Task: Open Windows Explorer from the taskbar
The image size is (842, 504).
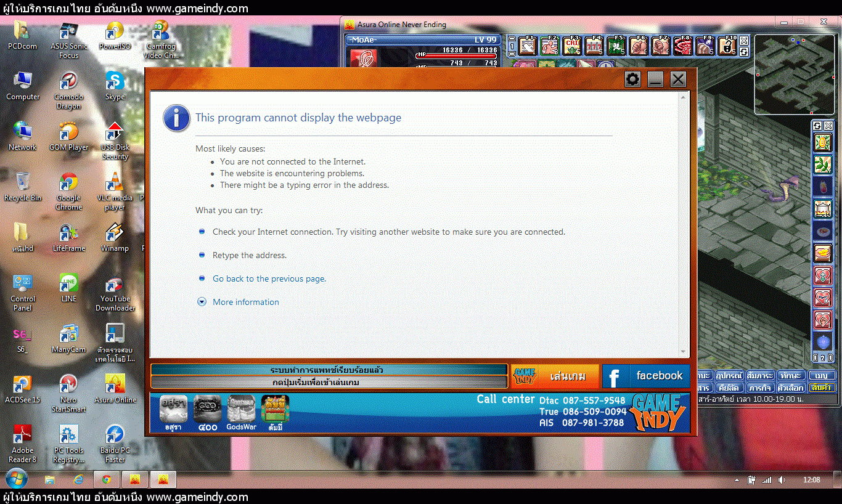Action: tap(51, 479)
